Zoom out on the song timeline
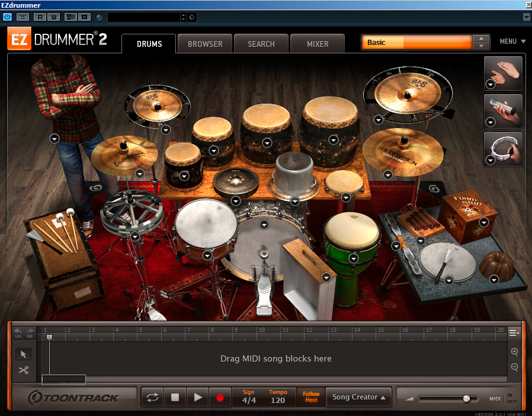The width and height of the screenshot is (532, 416). pyautogui.click(x=514, y=367)
